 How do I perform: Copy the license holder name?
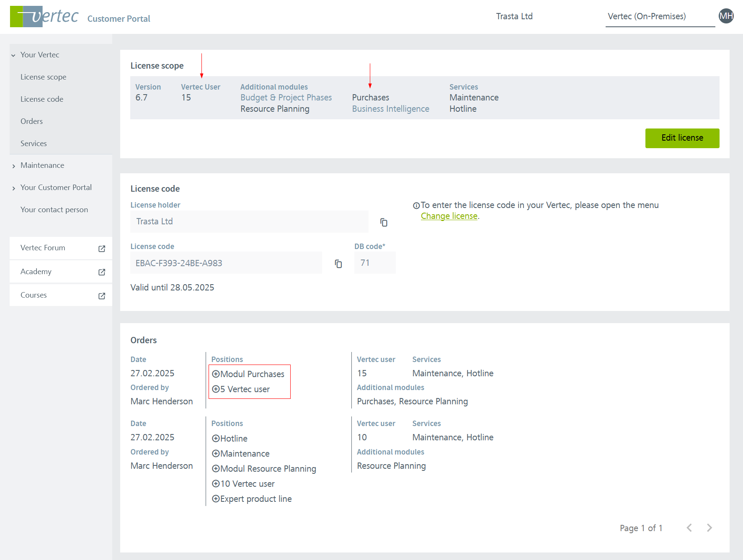pos(384,222)
